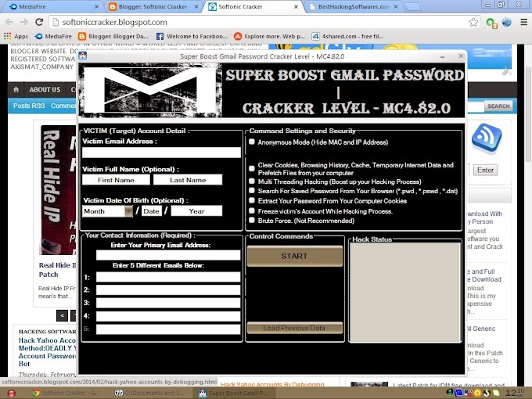
Task: Bookmark this page with the star icon
Action: 473,23
